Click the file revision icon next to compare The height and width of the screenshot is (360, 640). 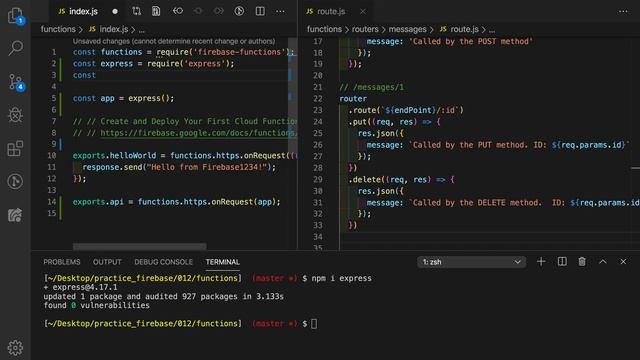[x=156, y=11]
